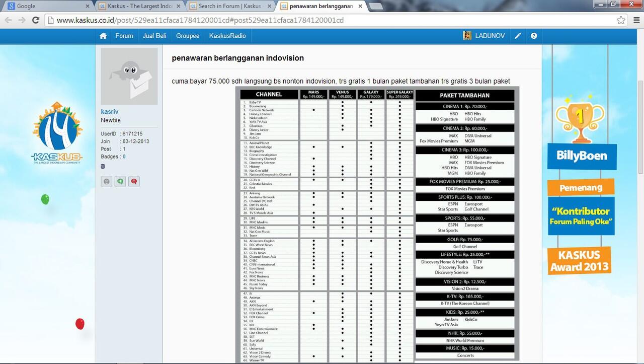
Task: Click the Badges count 0 link
Action: pos(124,157)
